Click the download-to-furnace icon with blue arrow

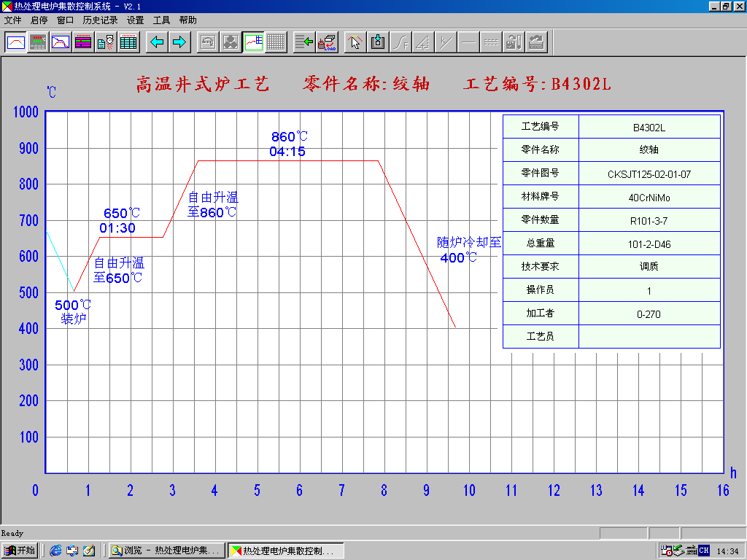click(378, 42)
